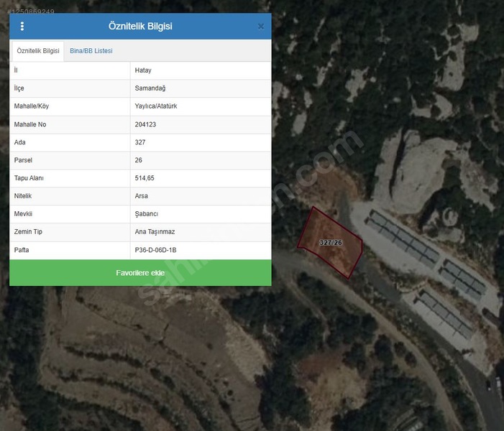504x431 pixels.
Task: Select the Mahalle No value 204123
Action: click(145, 124)
